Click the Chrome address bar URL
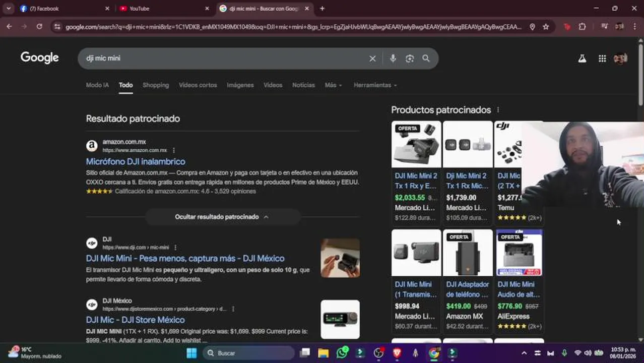The width and height of the screenshot is (644, 363). (x=293, y=27)
